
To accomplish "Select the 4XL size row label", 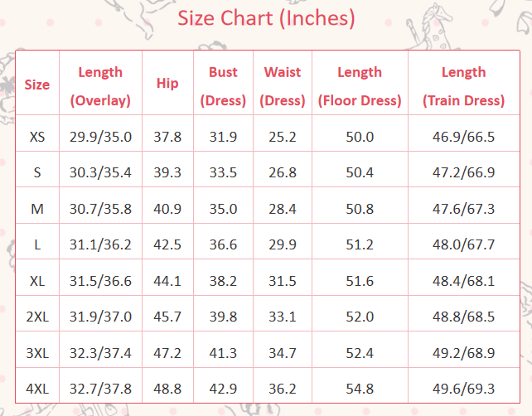I will [37, 389].
